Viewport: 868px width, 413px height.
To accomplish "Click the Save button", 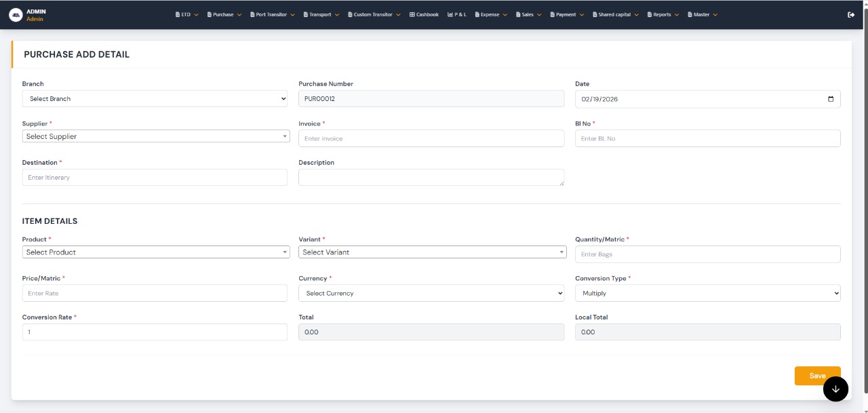I will click(816, 376).
